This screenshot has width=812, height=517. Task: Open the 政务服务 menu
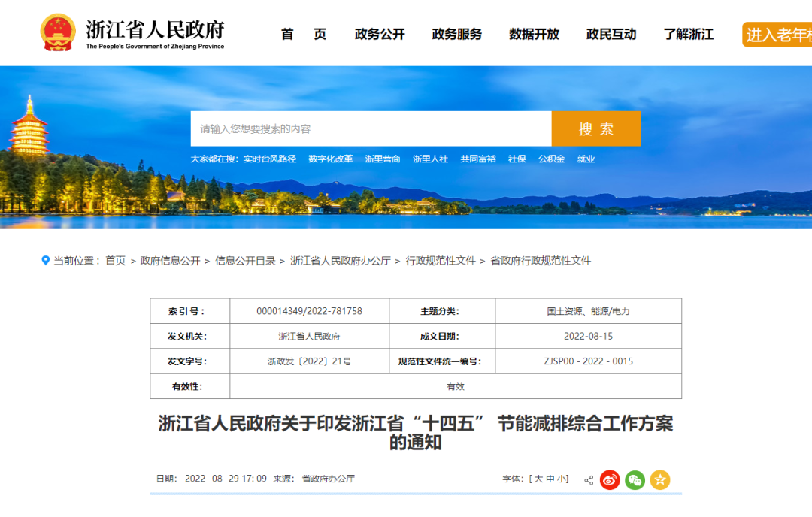(x=457, y=34)
